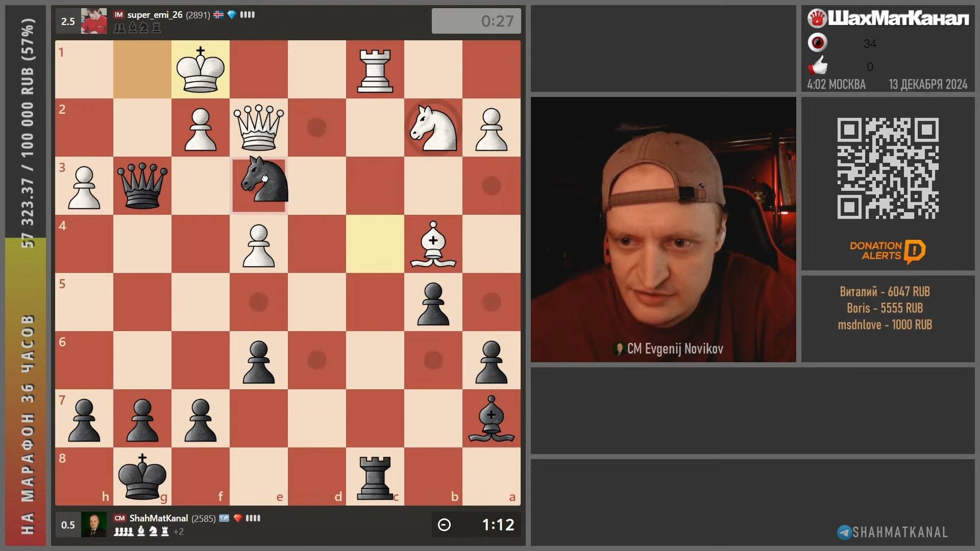
Task: Click the Icelandic flag next to super_emi_26
Action: coord(218,15)
